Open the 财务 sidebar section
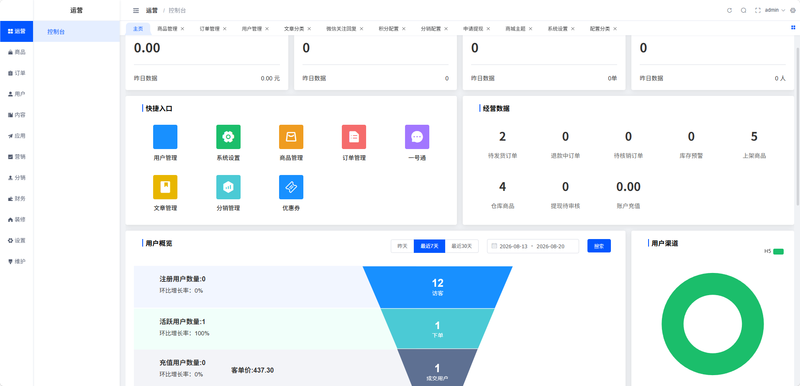This screenshot has width=800, height=386. click(16, 198)
